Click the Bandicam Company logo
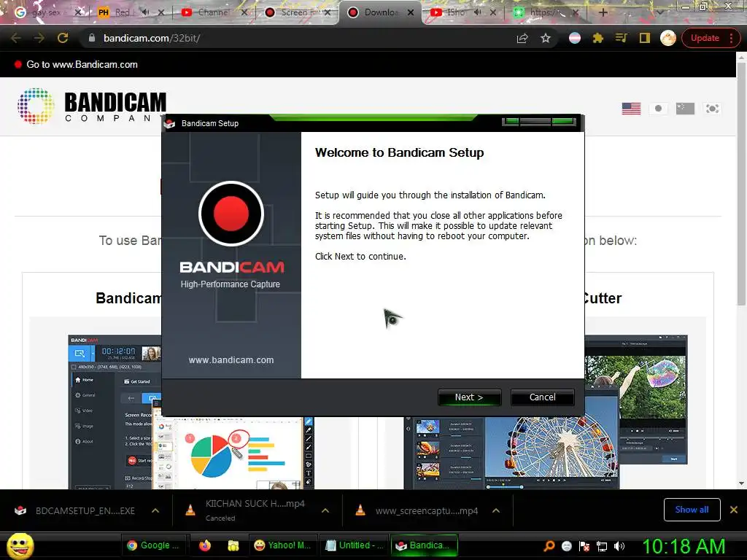 [91, 106]
